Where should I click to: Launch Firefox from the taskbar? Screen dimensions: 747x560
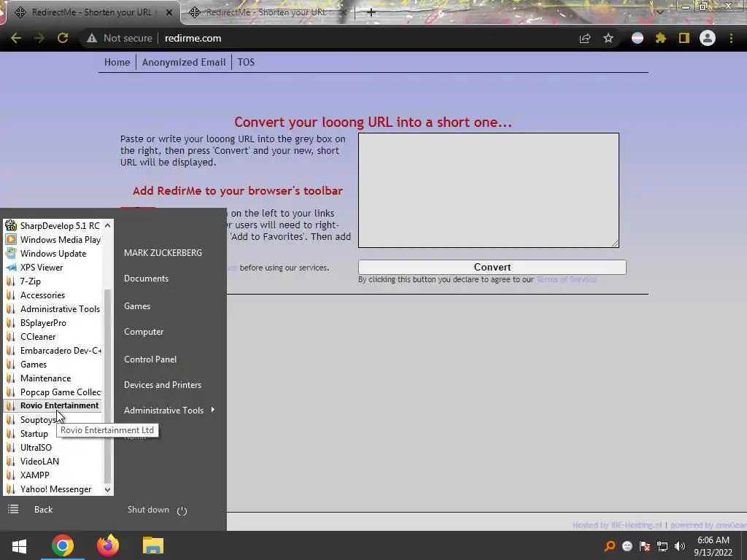(x=108, y=545)
